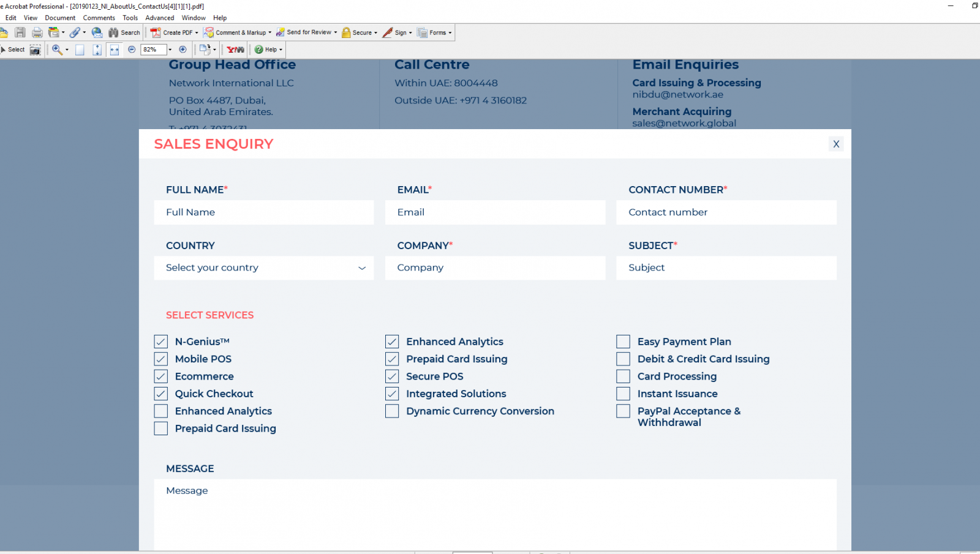Click the Rotate view page icon
The image size is (980, 554).
pos(205,50)
